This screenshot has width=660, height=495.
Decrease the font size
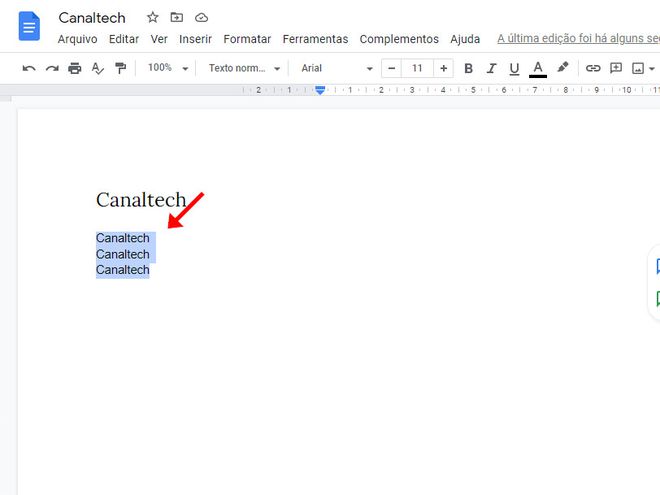point(391,68)
